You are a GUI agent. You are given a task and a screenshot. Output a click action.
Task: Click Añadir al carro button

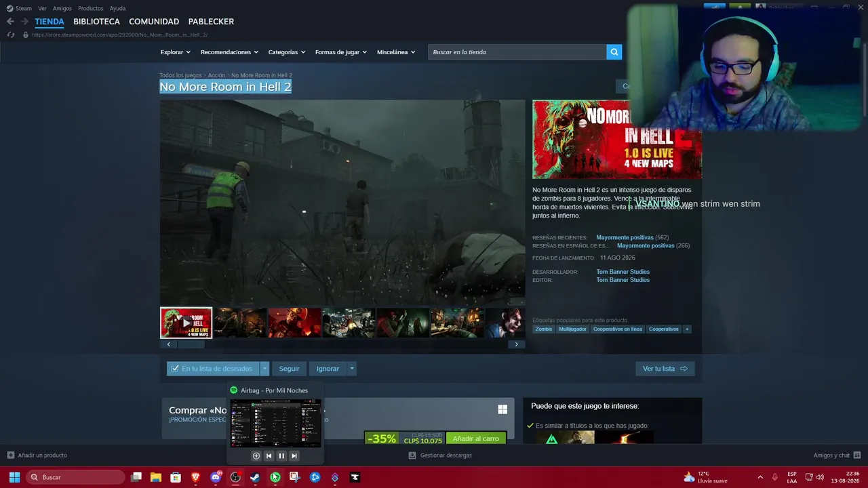pyautogui.click(x=476, y=439)
